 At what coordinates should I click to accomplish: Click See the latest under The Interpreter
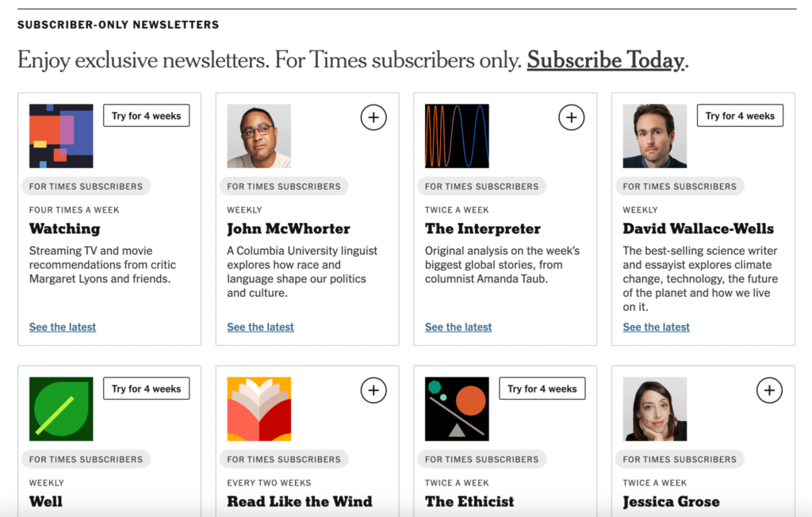pyautogui.click(x=458, y=327)
